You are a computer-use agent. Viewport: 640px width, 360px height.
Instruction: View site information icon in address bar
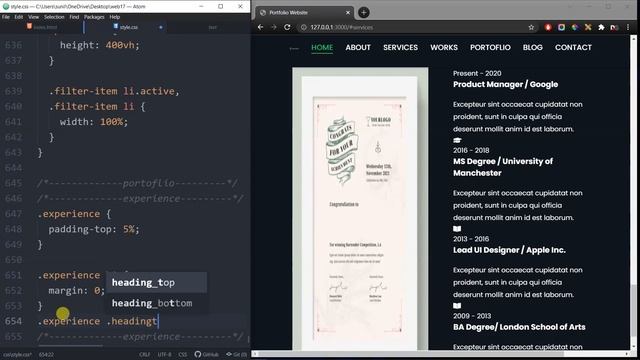[x=304, y=27]
